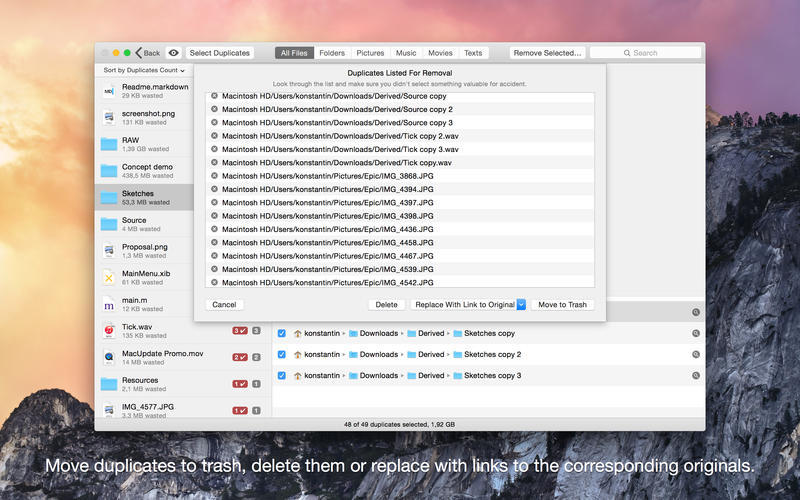Viewport: 800px width, 500px height.
Task: Uncheck the Sketches copy checkbox
Action: (282, 333)
